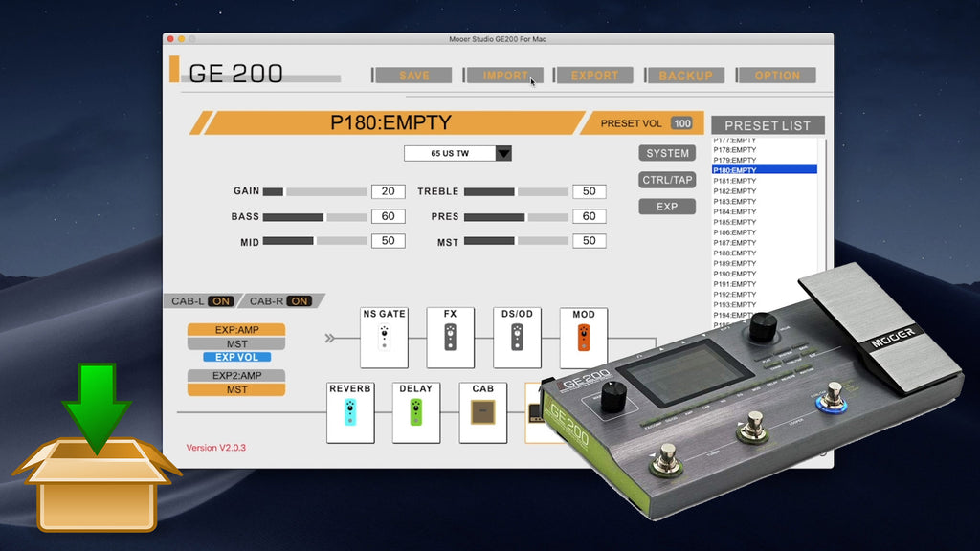980x551 pixels.
Task: Open the 65 US TW amp model dropdown
Action: pos(457,153)
